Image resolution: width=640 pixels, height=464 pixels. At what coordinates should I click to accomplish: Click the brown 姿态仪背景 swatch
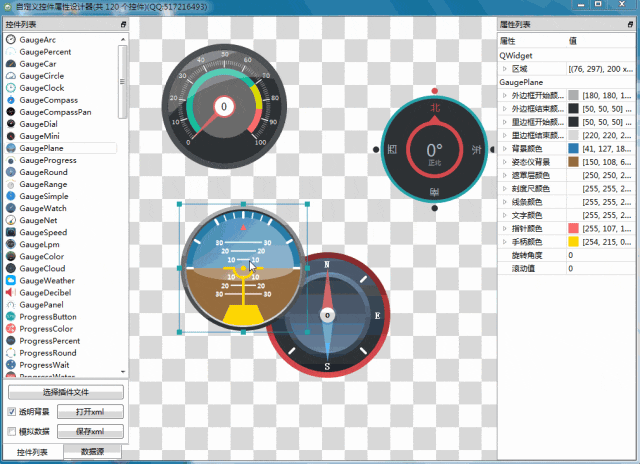(573, 162)
